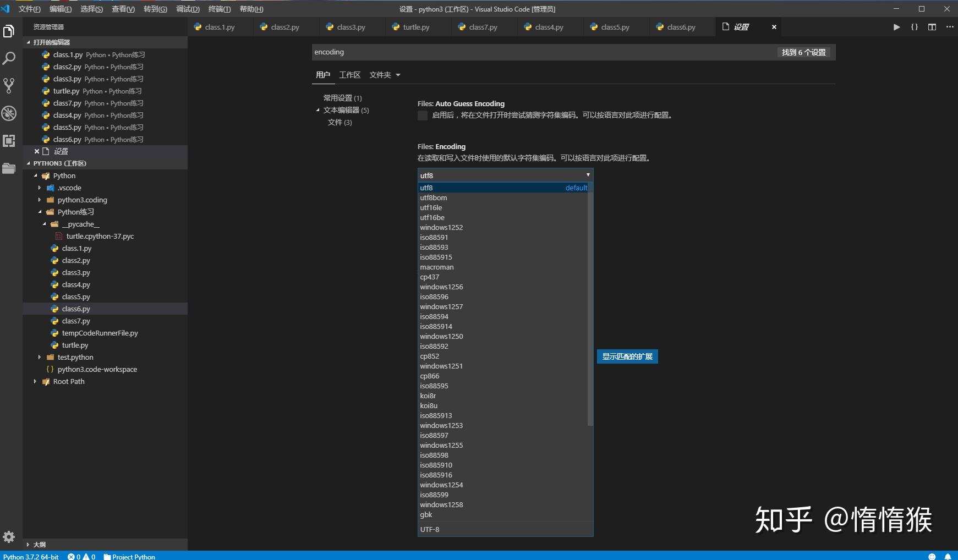Open the Source Control view
The height and width of the screenshot is (560, 958).
pos(9,85)
